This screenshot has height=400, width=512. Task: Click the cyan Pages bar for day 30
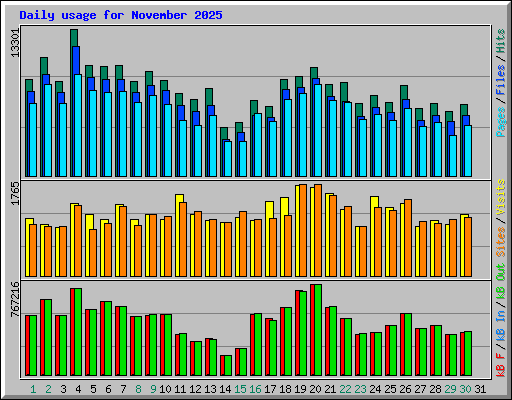point(468,151)
